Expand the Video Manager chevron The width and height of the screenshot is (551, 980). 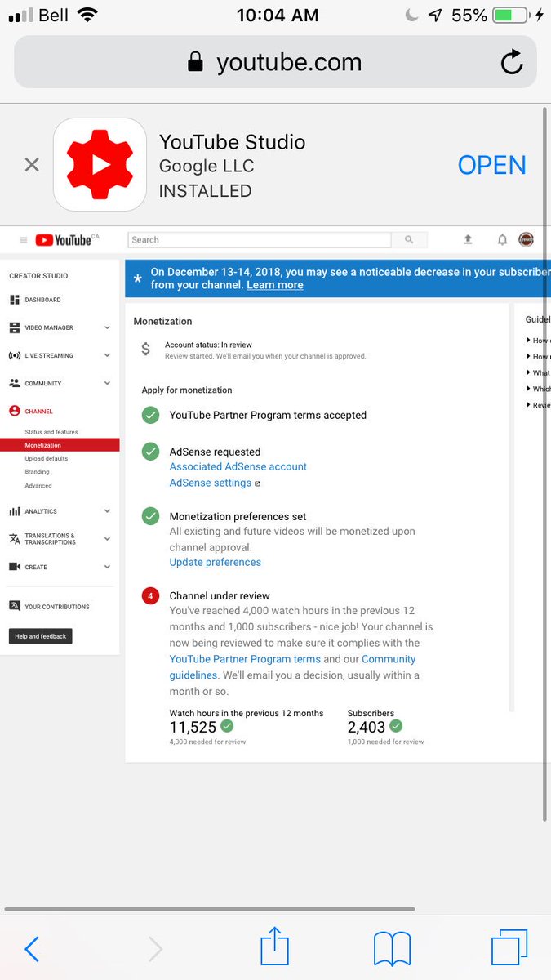pos(107,327)
